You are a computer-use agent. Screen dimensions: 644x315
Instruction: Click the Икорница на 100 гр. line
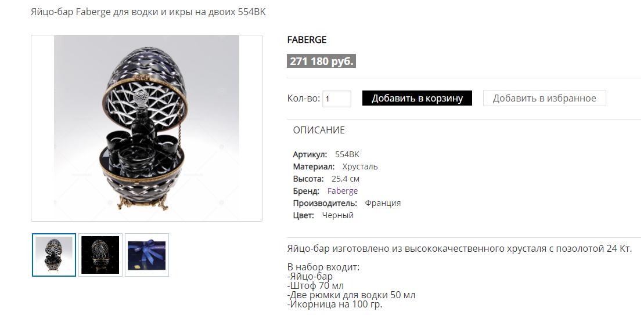tap(334, 305)
